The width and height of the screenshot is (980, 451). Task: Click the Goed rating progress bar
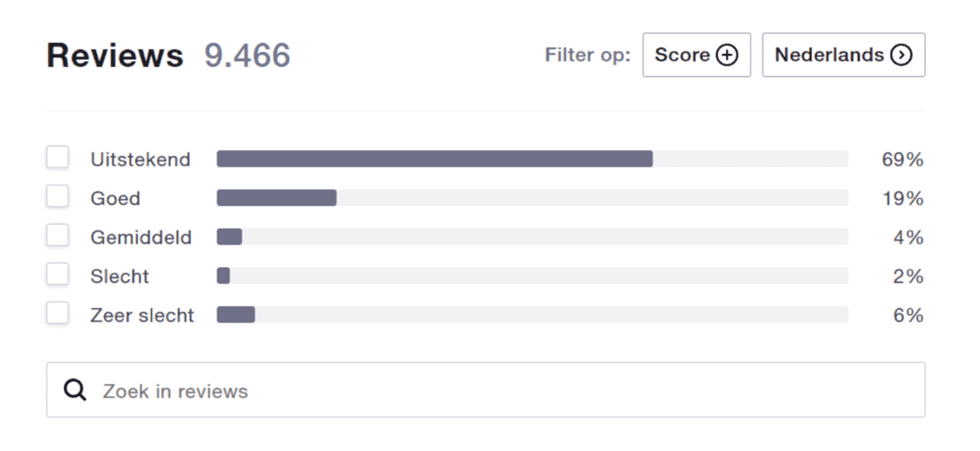[x=532, y=198]
